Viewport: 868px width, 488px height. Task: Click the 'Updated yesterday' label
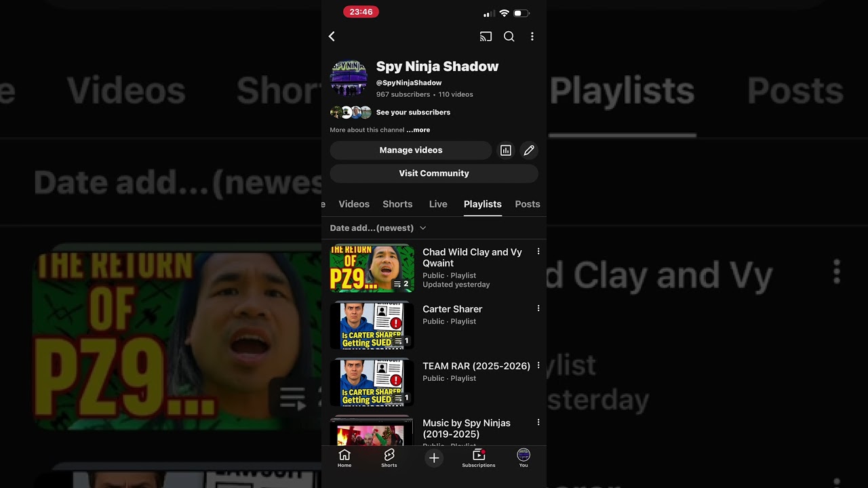pyautogui.click(x=456, y=285)
